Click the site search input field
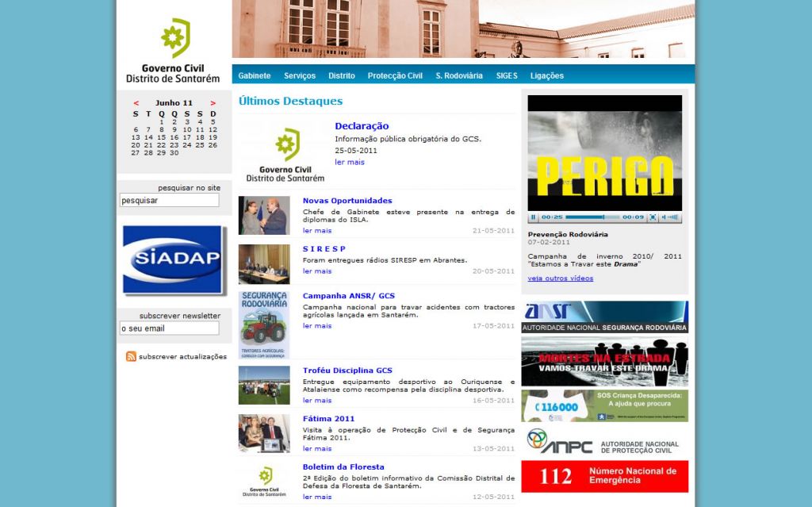 coord(169,201)
